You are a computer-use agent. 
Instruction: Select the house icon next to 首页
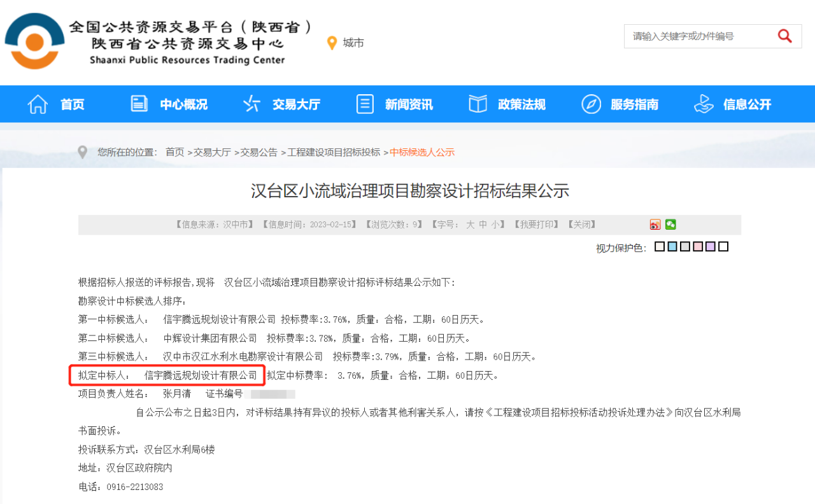click(38, 104)
